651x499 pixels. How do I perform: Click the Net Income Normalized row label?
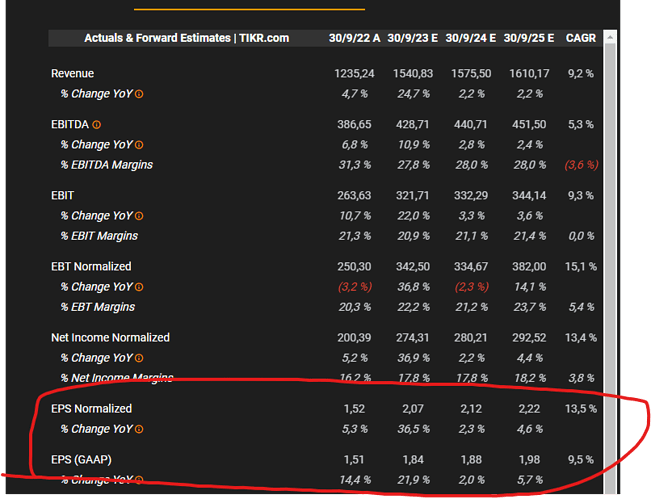point(110,337)
